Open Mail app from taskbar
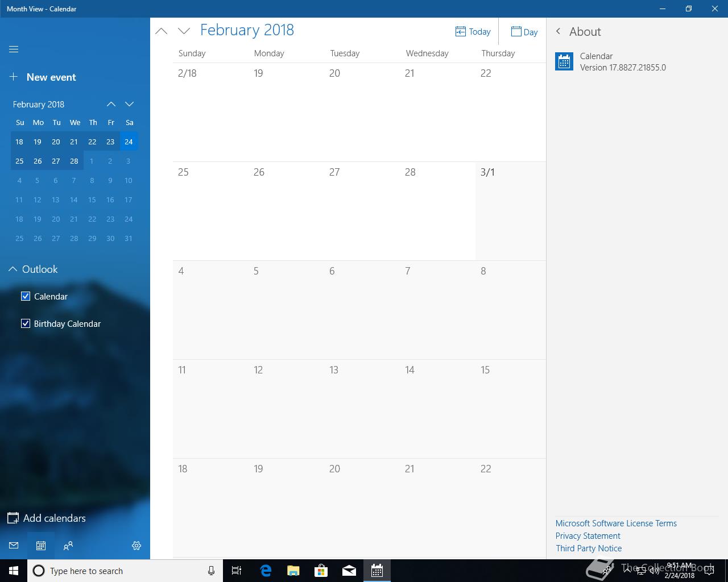This screenshot has width=728, height=582. (349, 571)
